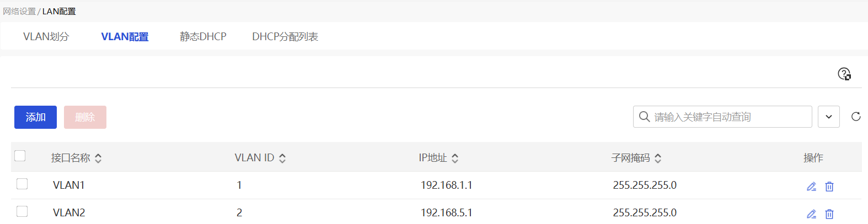
Task: Click the magnifier icon in search box
Action: 644,117
